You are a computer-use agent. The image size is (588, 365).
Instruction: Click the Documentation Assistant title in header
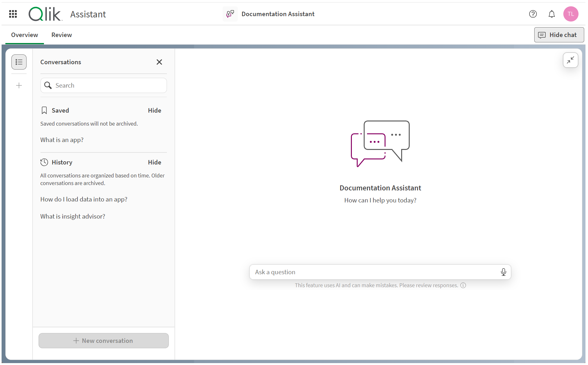point(278,14)
